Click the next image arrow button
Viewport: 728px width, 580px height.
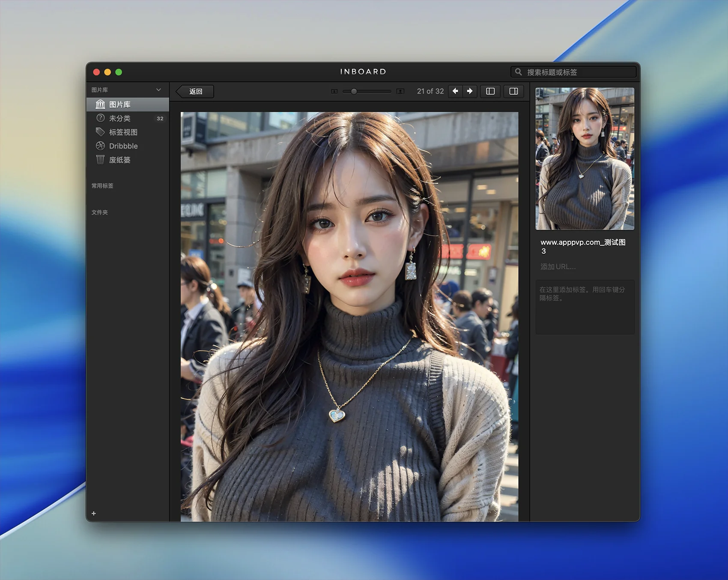tap(470, 91)
